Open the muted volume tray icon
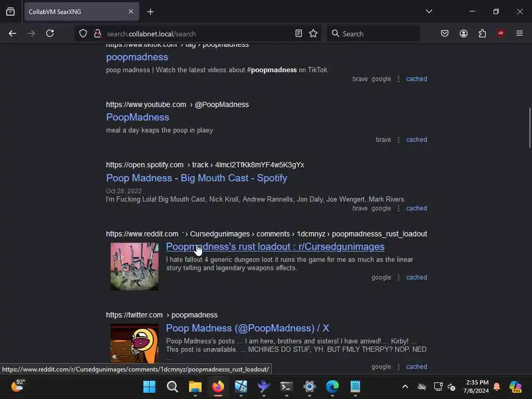This screenshot has height=399, width=532. 451,387
